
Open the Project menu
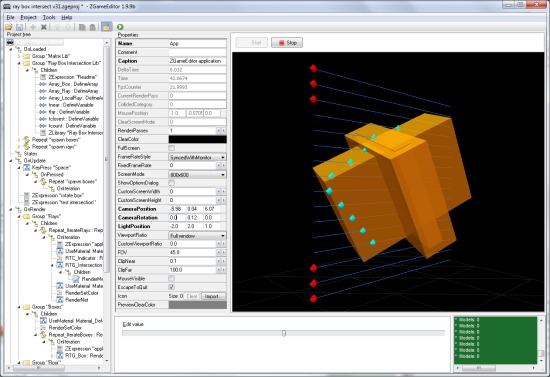(28, 17)
